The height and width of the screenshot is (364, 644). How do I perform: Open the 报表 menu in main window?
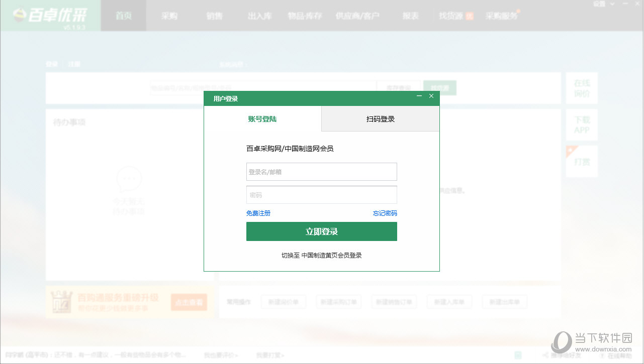click(411, 16)
